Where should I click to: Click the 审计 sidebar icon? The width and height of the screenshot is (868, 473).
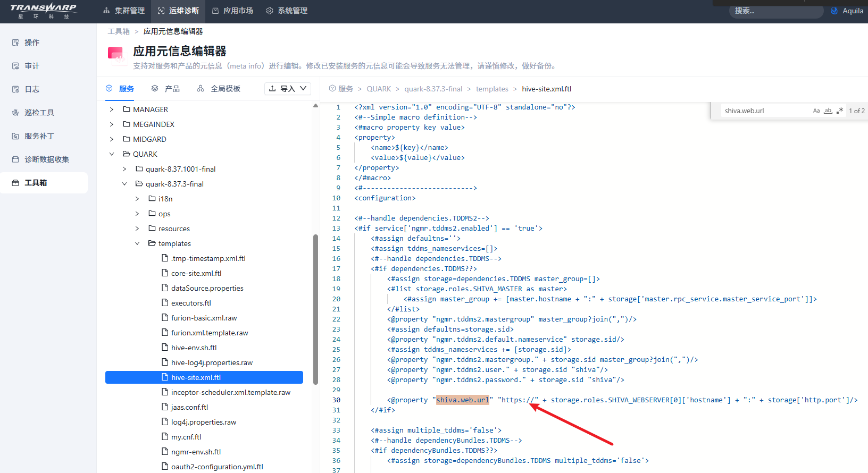(x=15, y=66)
